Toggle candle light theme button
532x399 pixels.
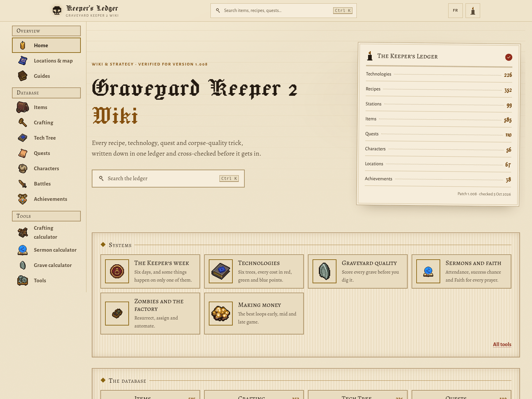473,11
